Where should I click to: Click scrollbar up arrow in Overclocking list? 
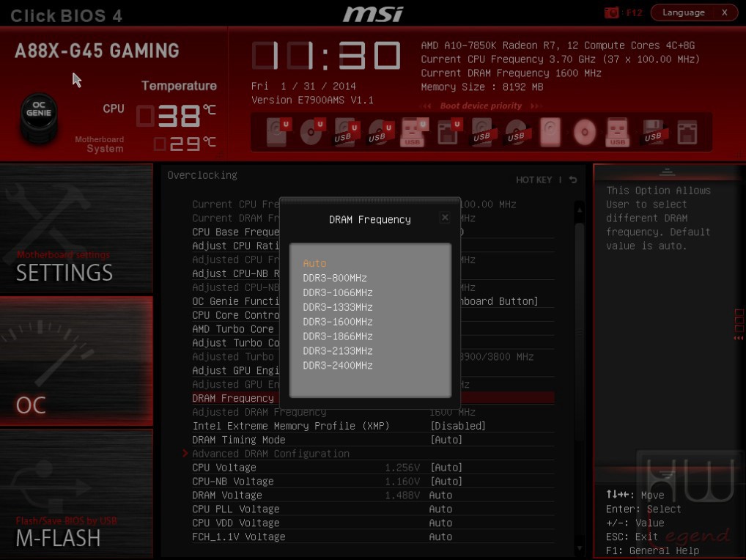580,210
